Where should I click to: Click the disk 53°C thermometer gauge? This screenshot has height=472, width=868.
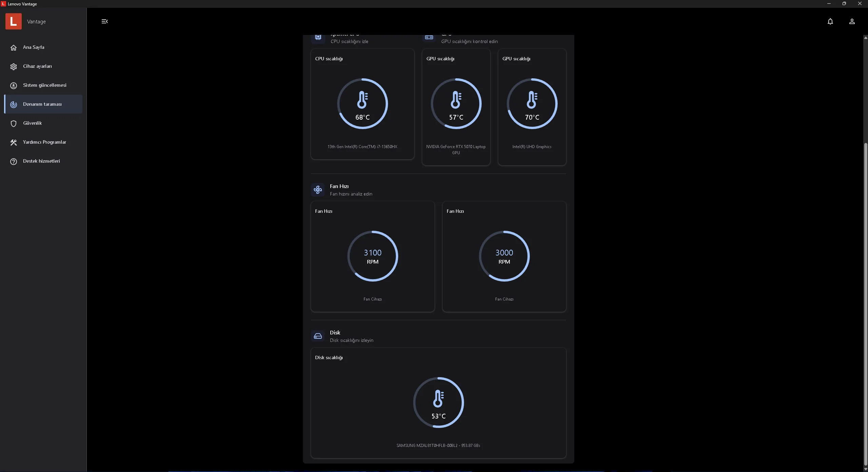[438, 403]
